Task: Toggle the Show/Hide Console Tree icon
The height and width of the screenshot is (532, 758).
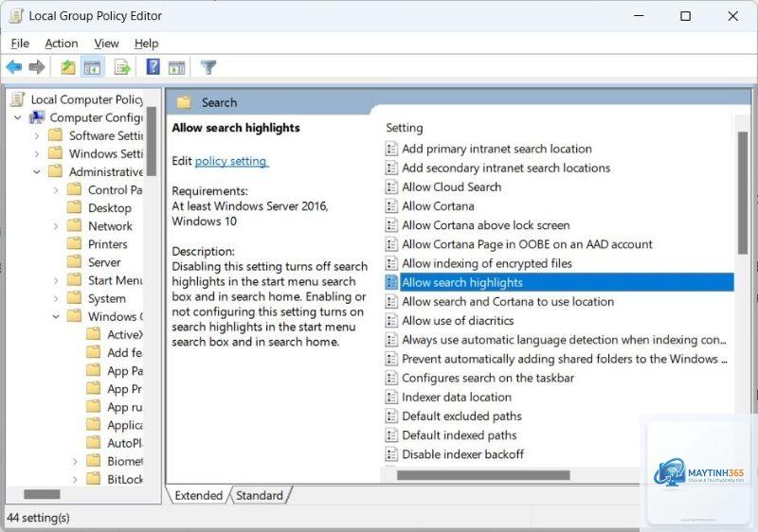Action: pos(92,67)
